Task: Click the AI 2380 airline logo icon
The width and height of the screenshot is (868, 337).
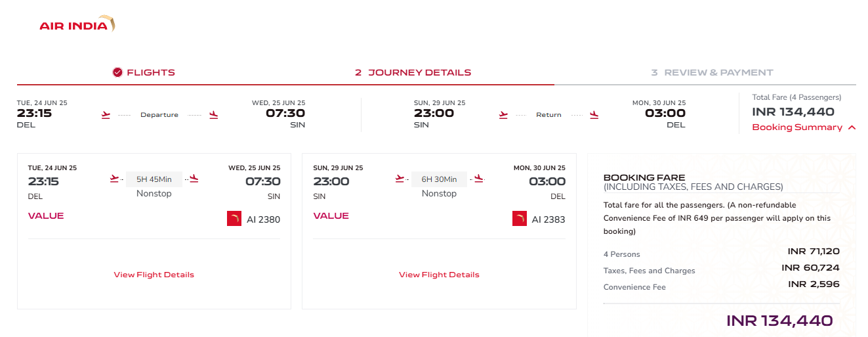Action: tap(234, 219)
